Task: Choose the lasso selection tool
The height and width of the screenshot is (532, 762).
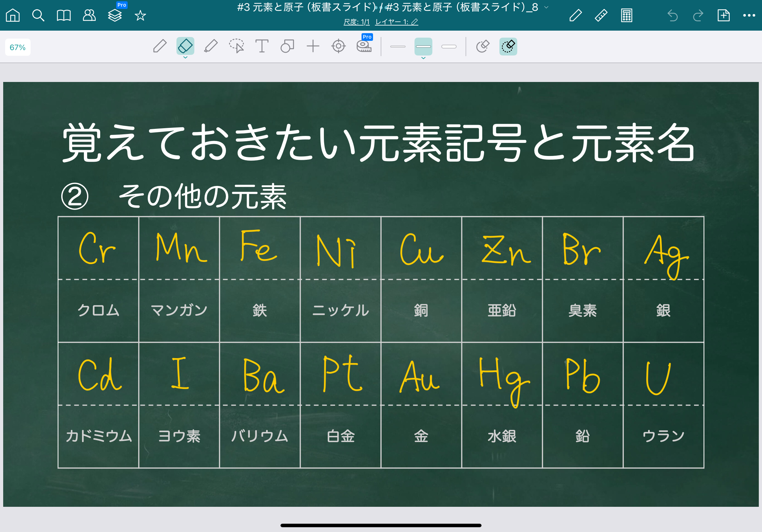Action: [236, 46]
